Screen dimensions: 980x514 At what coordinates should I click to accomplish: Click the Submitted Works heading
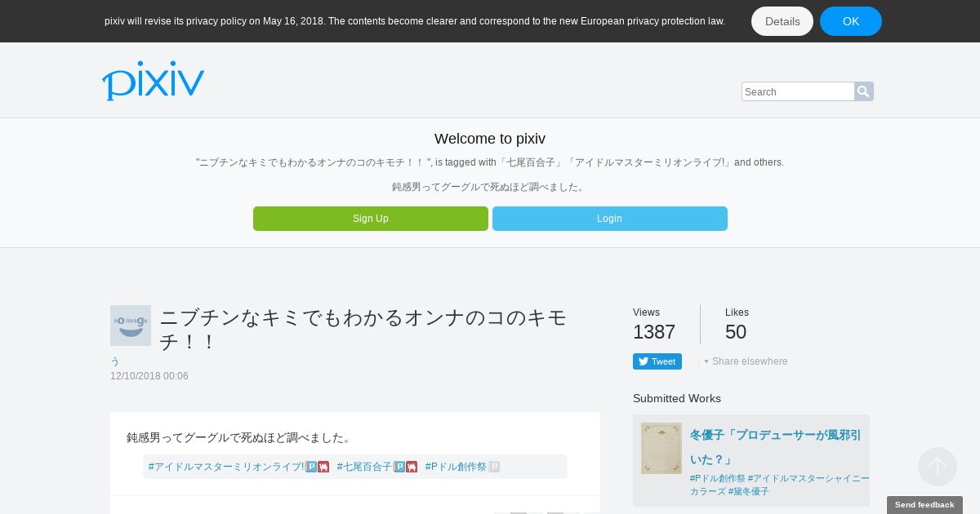pyautogui.click(x=677, y=398)
